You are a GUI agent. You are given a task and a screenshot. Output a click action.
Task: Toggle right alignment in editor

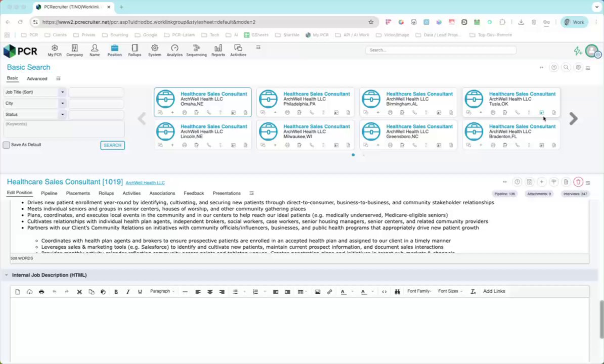222,292
